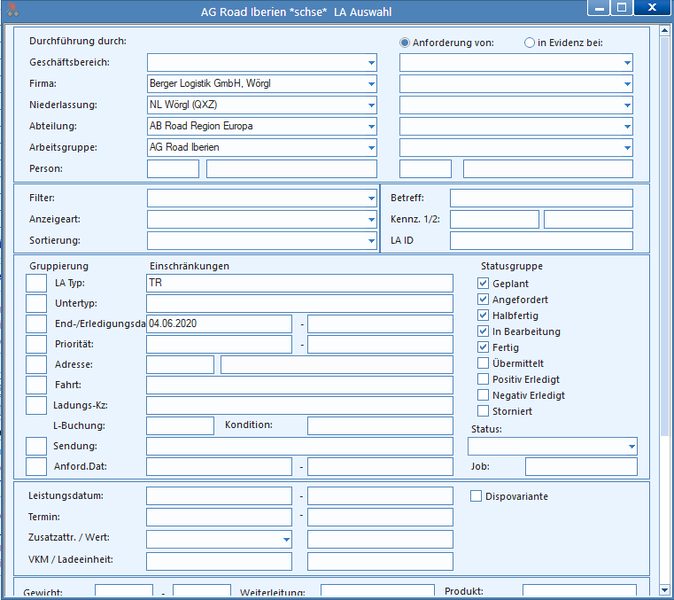This screenshot has height=600, width=674.
Task: Check the Dispovariante checkbox
Action: coord(476,496)
